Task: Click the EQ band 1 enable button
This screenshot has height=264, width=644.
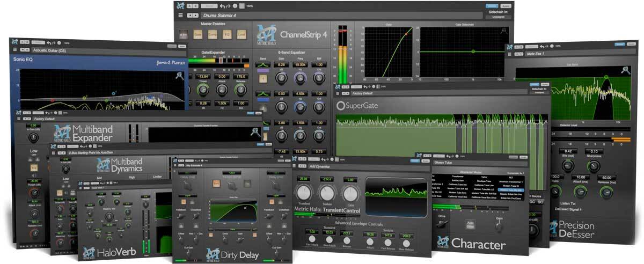Action: pyautogui.click(x=264, y=78)
